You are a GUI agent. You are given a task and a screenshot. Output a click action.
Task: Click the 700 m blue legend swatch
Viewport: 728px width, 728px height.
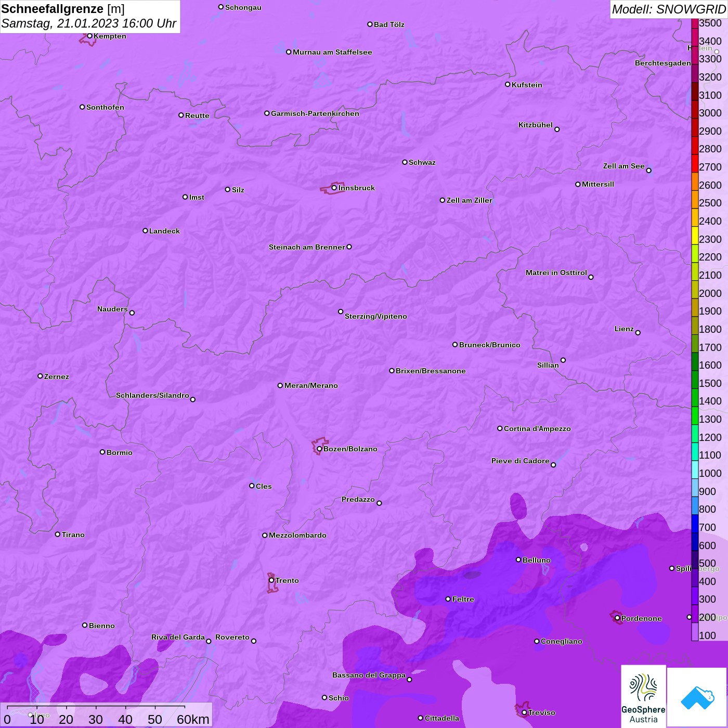(x=695, y=524)
